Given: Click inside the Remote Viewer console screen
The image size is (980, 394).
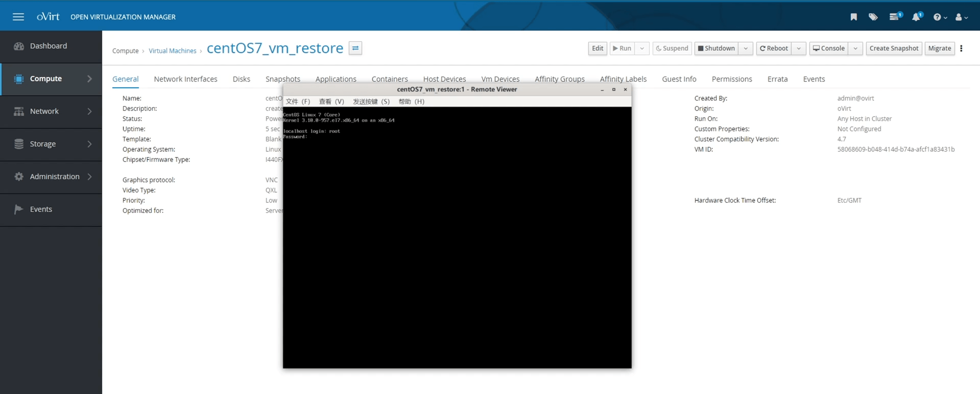Looking at the screenshot, I should click(457, 237).
